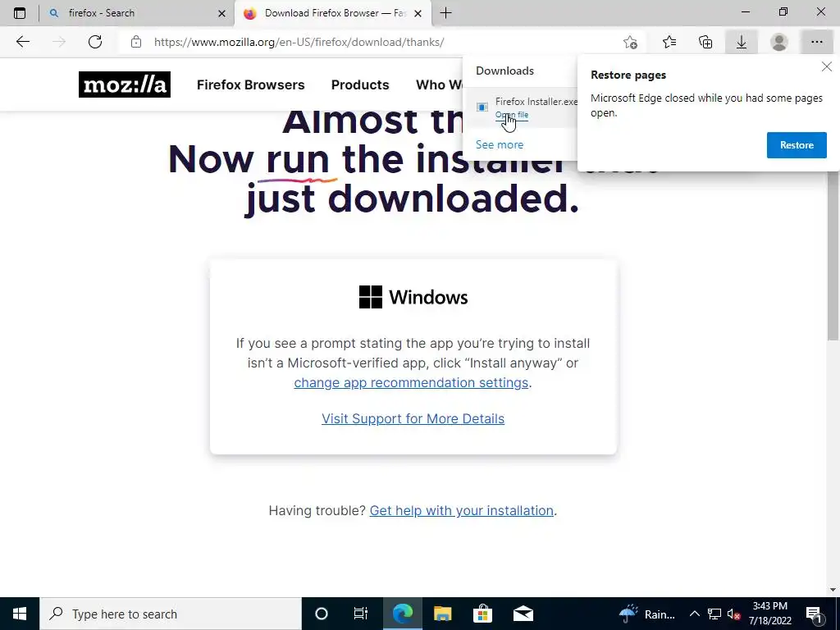This screenshot has height=630, width=840.
Task: Click the Restore button
Action: coord(797,145)
